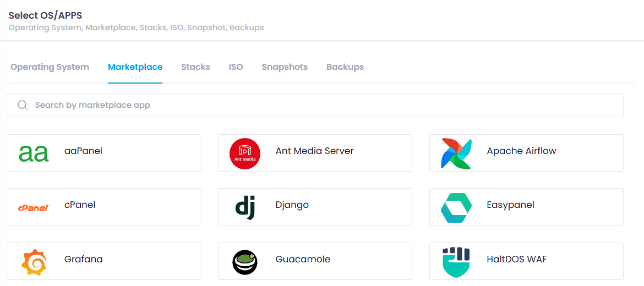Click the cPanel orange logo
Viewport: 644px width, 286px height.
click(x=34, y=208)
